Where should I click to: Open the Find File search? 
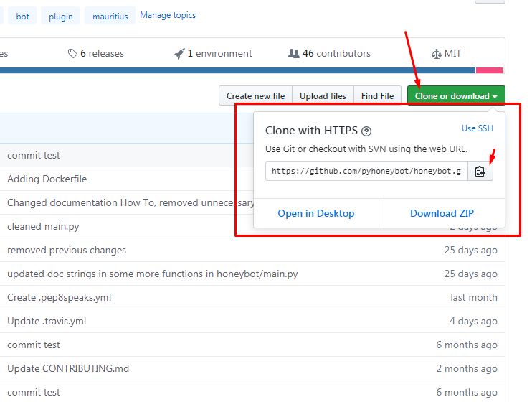click(377, 95)
